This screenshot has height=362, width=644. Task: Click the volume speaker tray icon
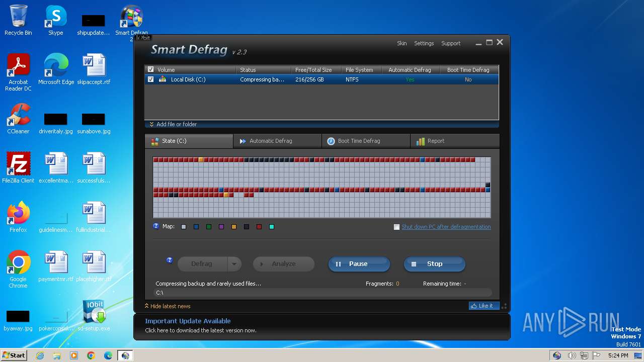(x=572, y=355)
